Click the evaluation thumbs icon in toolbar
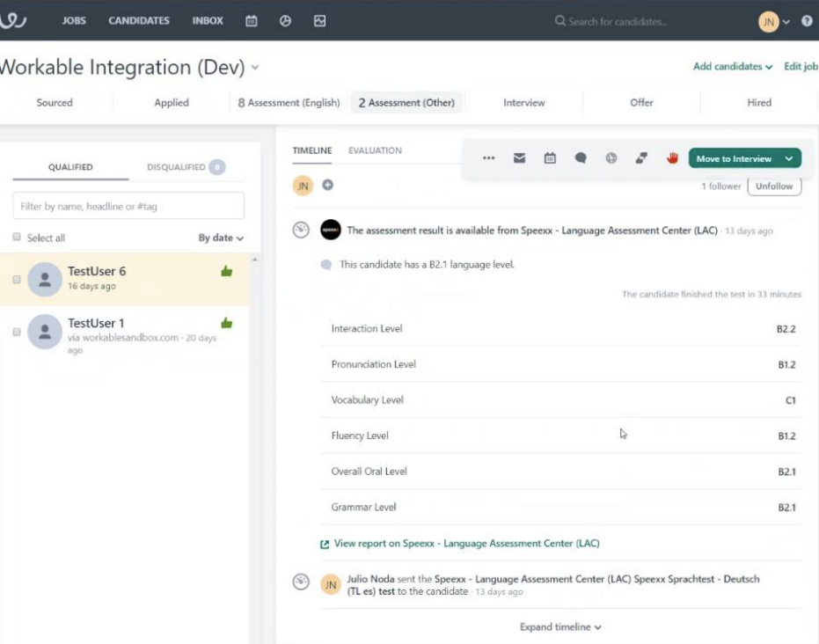Viewport: 819px width, 644px height. [641, 157]
